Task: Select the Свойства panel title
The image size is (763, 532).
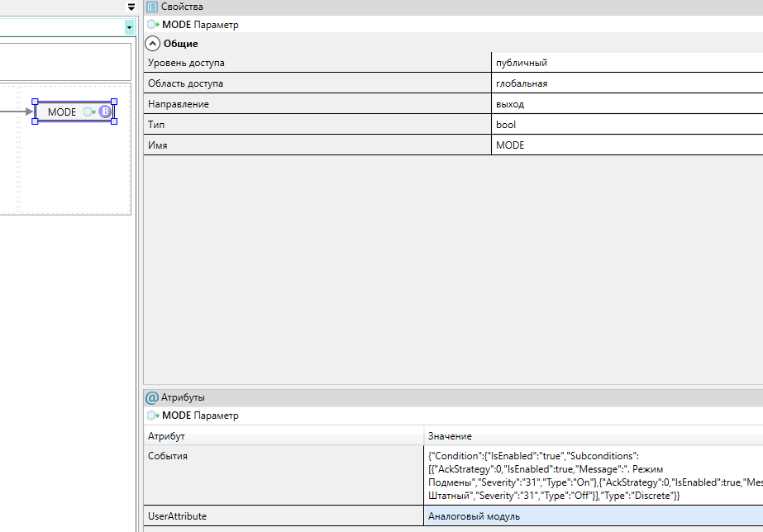Action: pos(182,7)
